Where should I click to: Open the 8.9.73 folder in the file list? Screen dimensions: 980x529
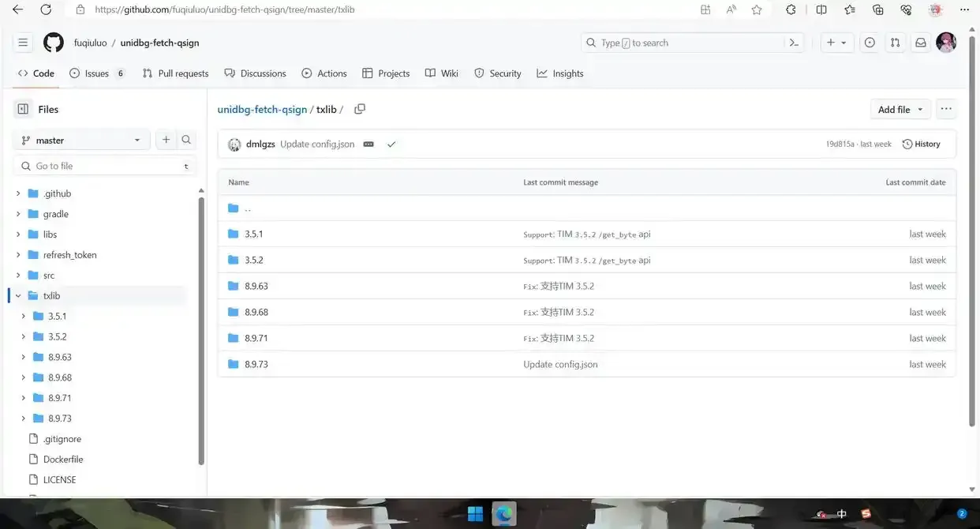coord(256,364)
